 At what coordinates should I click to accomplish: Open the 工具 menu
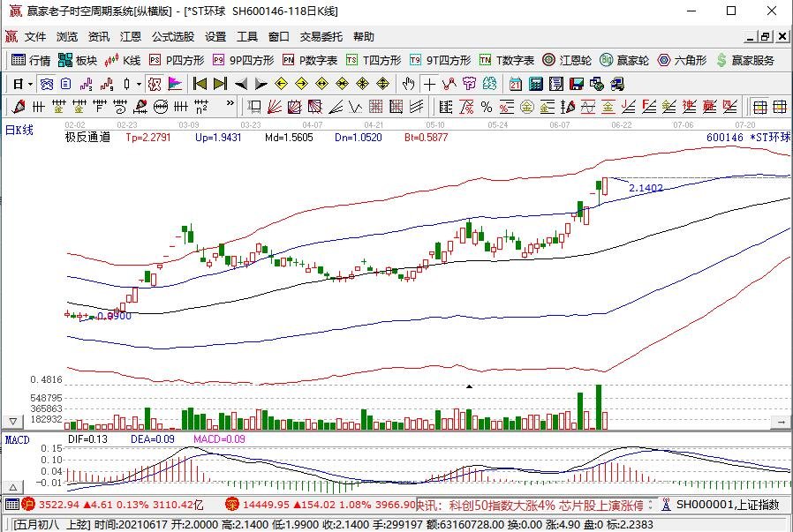tap(247, 37)
